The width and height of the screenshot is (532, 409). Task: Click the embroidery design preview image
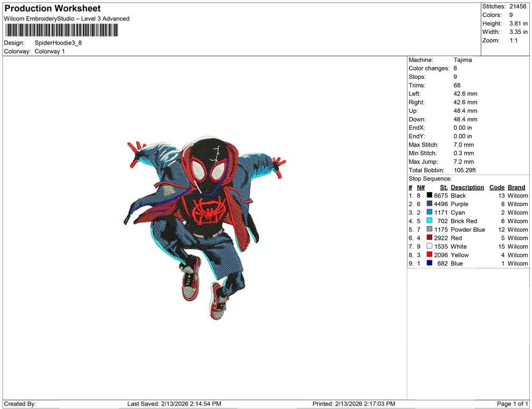pos(204,225)
